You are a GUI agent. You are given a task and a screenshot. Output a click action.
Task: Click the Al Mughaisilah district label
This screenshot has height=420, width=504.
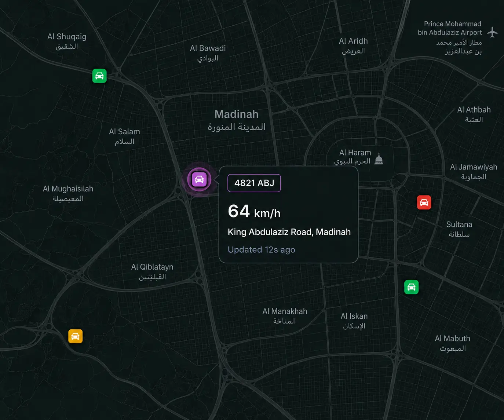tap(68, 193)
